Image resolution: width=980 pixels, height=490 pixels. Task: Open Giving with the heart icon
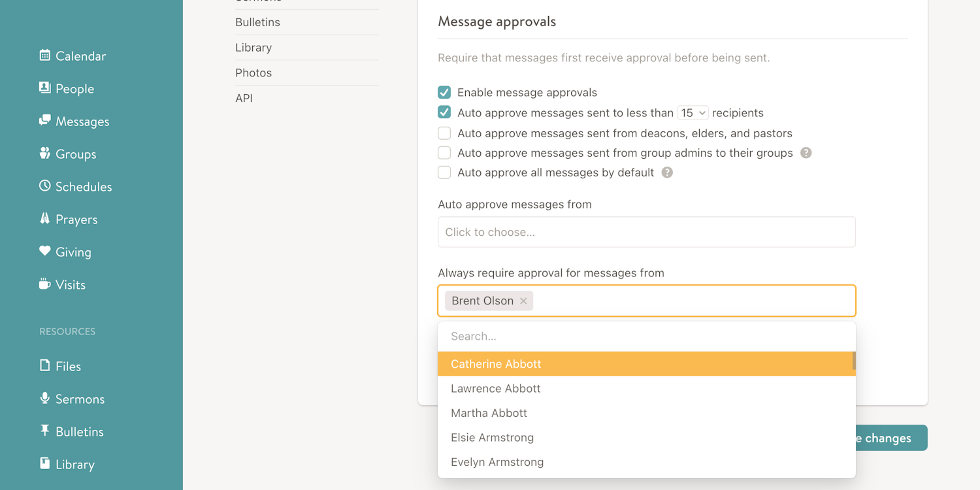point(44,252)
